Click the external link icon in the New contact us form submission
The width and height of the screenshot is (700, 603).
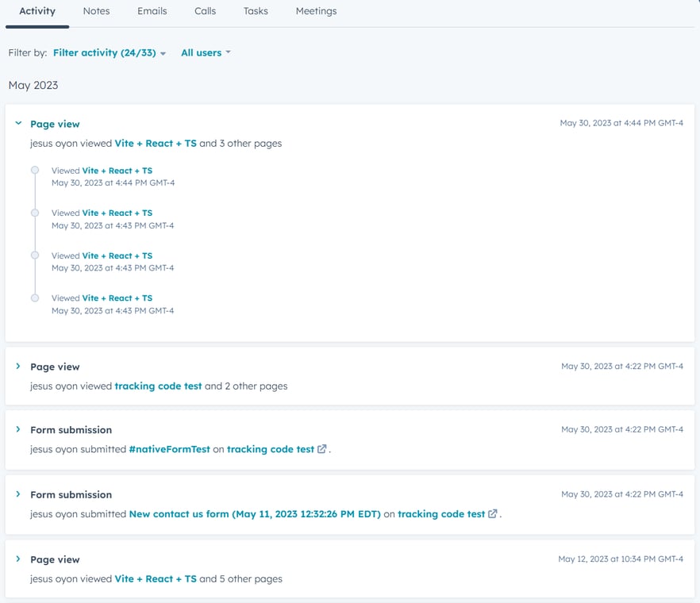point(492,514)
